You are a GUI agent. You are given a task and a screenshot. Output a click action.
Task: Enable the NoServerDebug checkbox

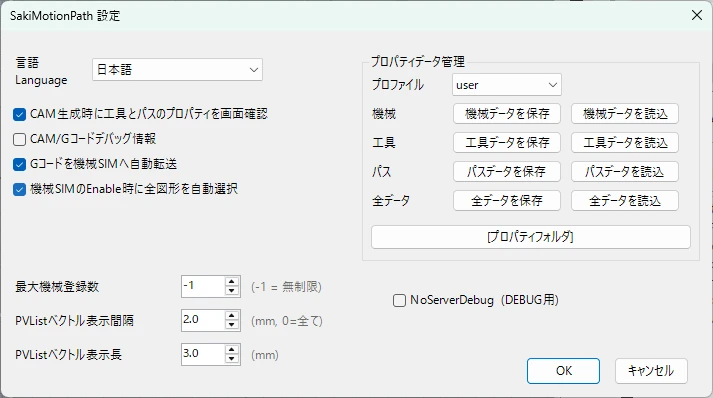399,300
